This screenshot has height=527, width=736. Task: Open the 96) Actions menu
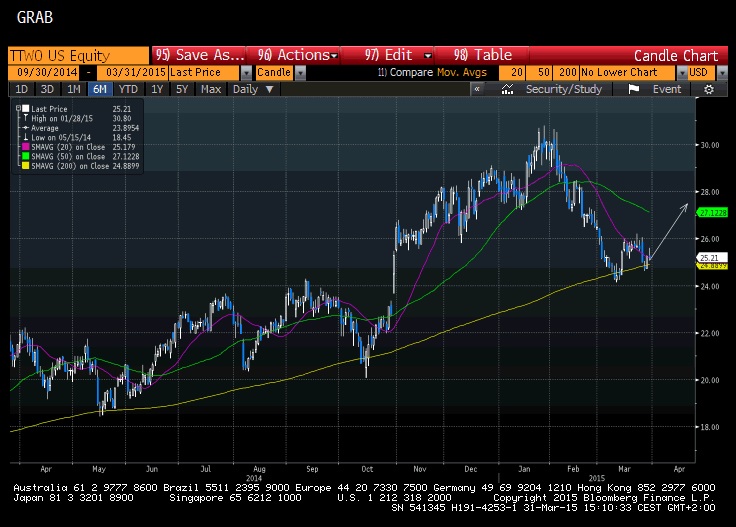point(297,55)
